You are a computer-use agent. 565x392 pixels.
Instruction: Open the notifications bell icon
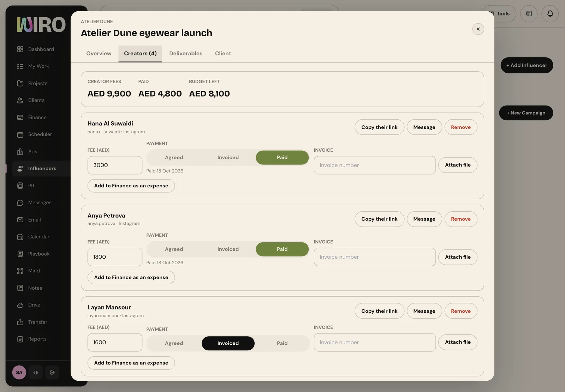(550, 14)
